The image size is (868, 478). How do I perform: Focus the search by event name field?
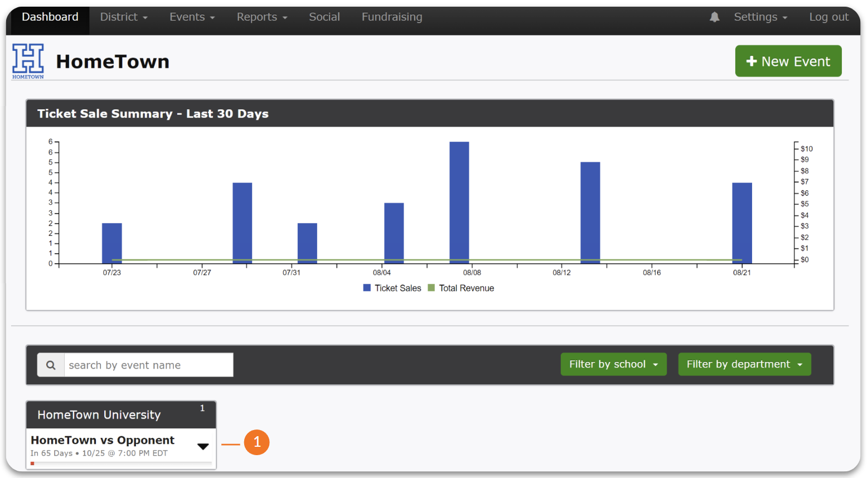point(148,365)
